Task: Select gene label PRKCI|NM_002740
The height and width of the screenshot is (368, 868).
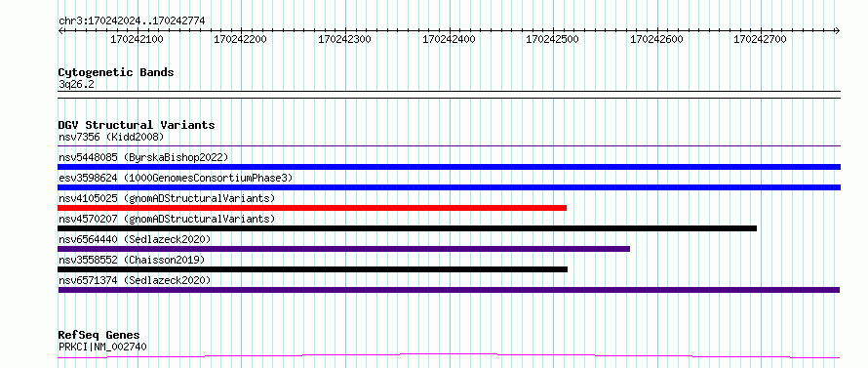Action: pyautogui.click(x=102, y=347)
